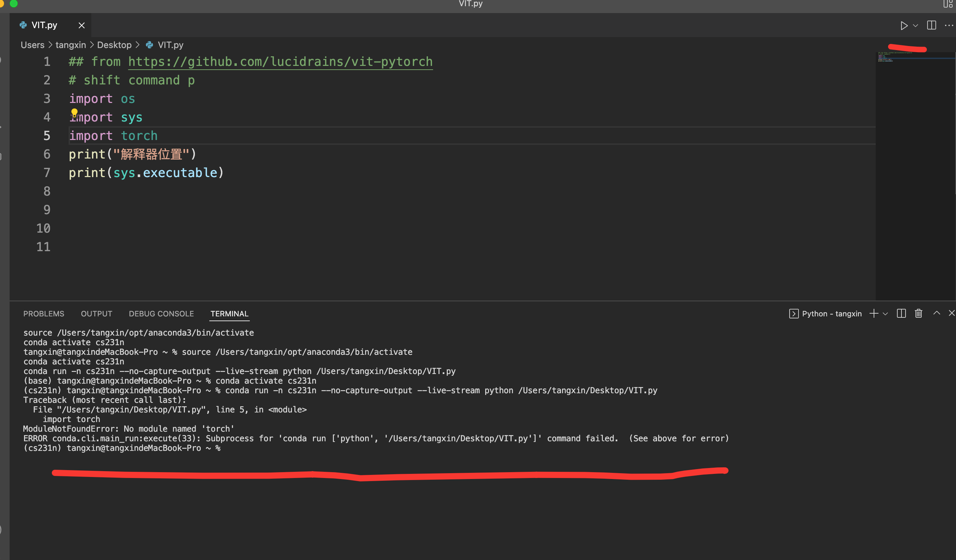956x560 pixels.
Task: Select the OUTPUT tab
Action: 96,313
